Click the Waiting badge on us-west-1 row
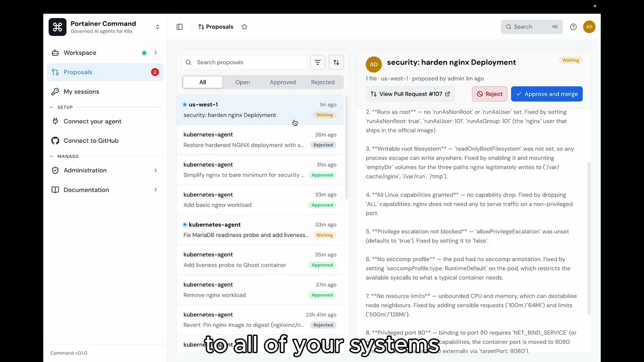 (325, 115)
